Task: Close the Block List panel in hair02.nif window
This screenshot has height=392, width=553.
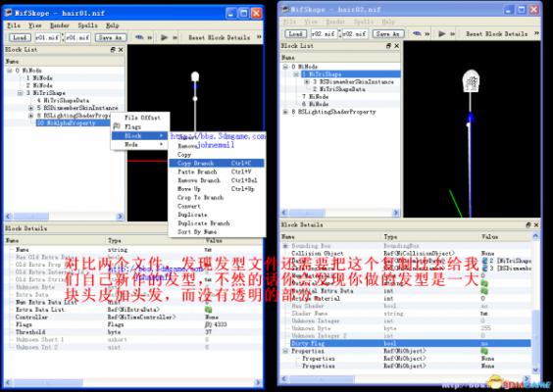Action: tap(397, 46)
